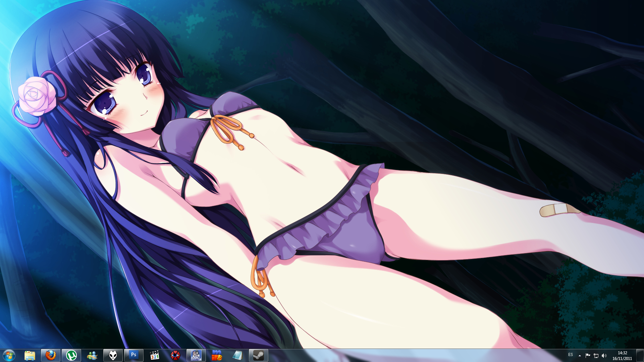
Task: Change the ES input language
Action: [x=571, y=355]
